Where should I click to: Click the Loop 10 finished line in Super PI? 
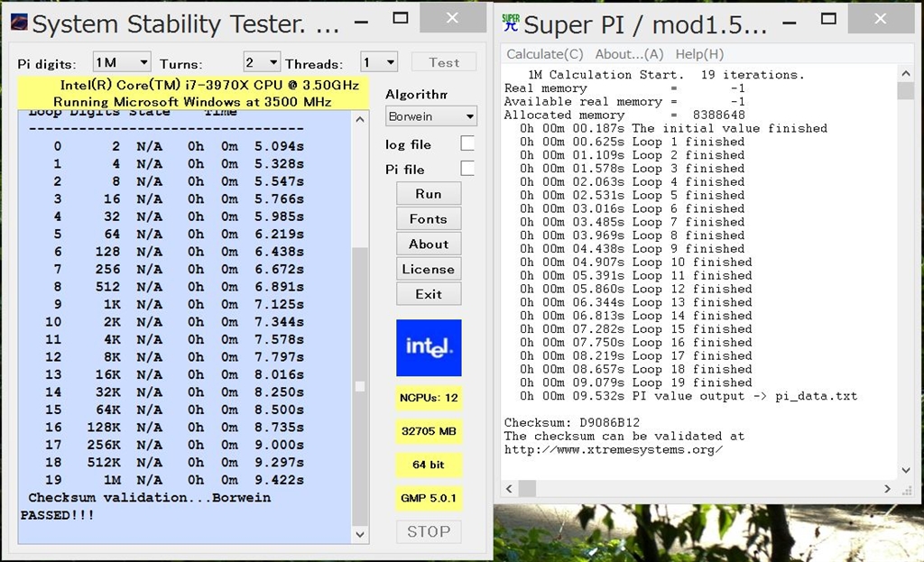(636, 263)
